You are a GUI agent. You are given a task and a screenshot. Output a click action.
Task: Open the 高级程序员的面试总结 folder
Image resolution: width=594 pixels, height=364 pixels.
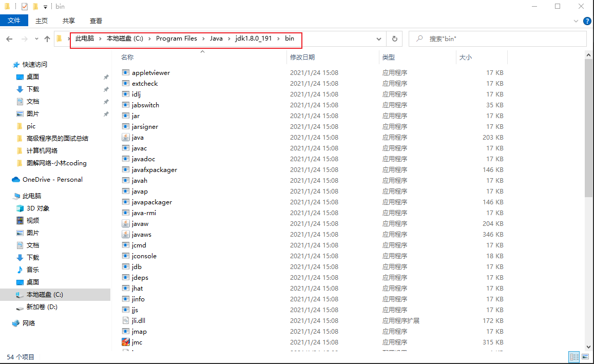[57, 138]
